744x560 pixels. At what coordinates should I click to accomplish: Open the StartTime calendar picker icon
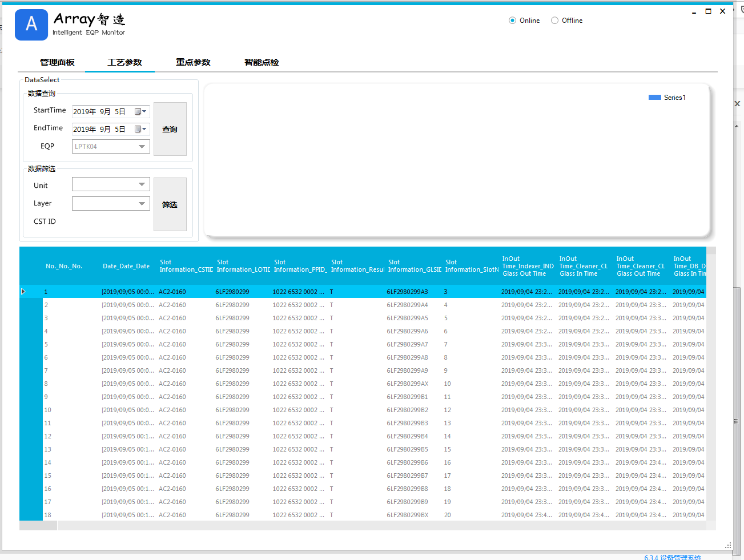tap(140, 112)
